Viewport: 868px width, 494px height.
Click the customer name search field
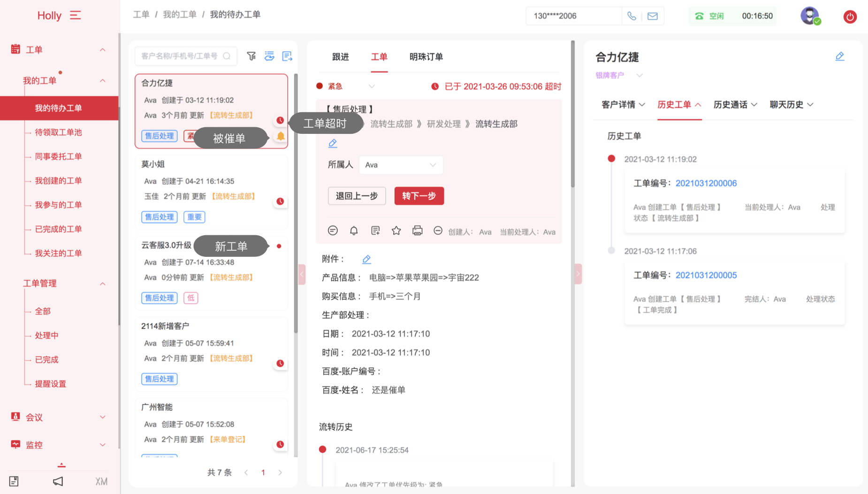[x=181, y=56]
